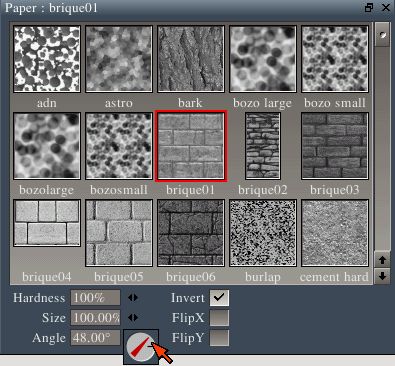Viewport: 395px width, 366px height.
Task: Enable the FlipX checkbox
Action: click(x=219, y=318)
